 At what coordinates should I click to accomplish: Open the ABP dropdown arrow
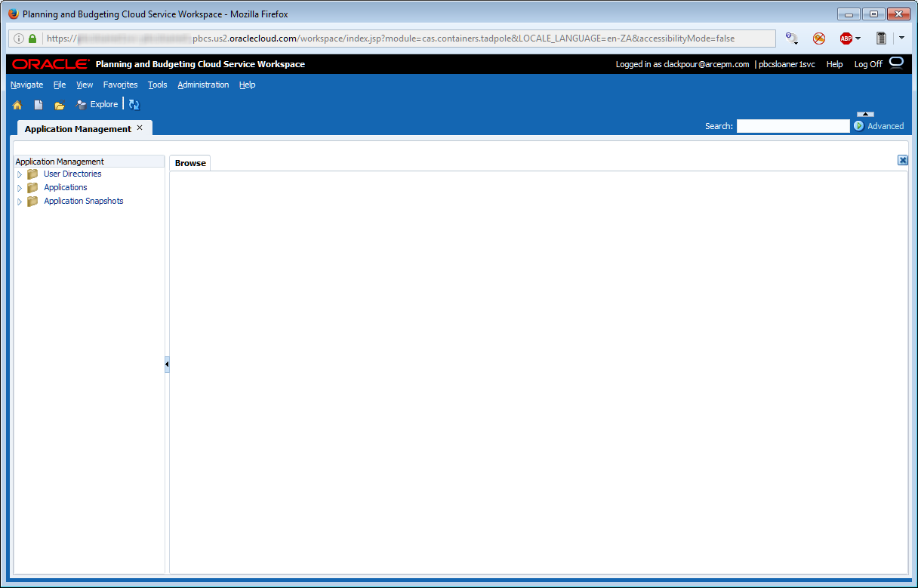[x=858, y=38]
